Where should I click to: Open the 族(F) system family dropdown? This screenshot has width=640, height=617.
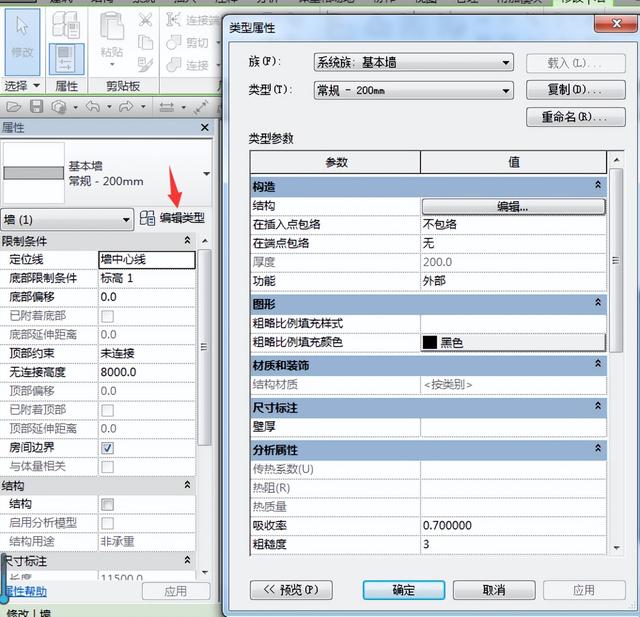click(x=413, y=63)
